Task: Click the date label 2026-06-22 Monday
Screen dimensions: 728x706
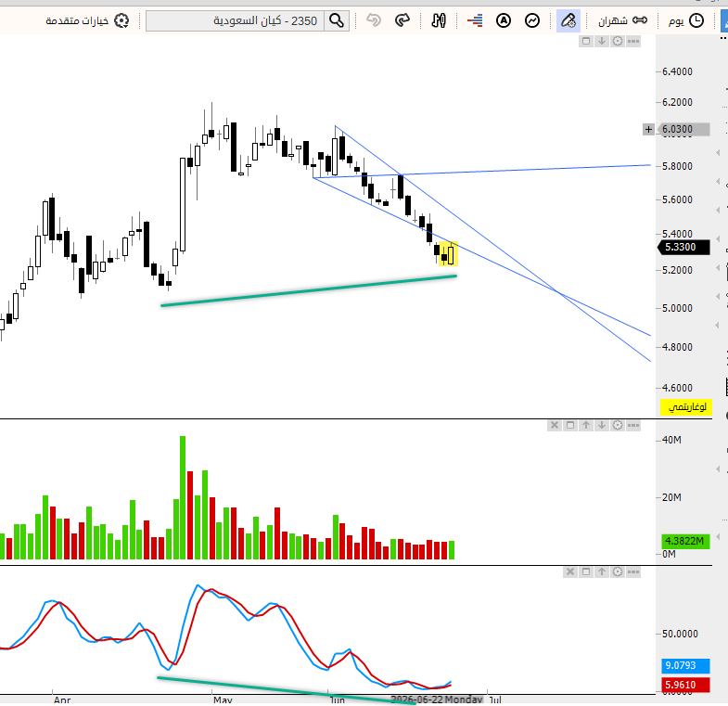Action: point(437,700)
